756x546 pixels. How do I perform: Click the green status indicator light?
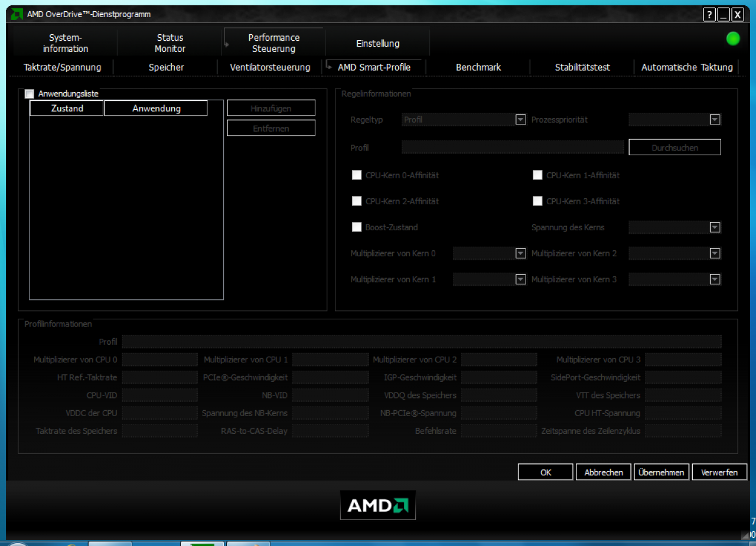click(733, 39)
